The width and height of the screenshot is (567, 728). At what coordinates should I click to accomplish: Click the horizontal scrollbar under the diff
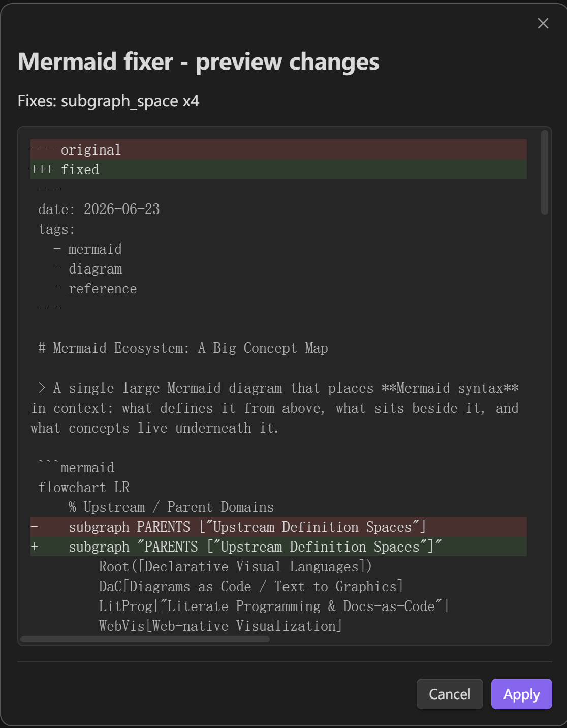point(145,639)
